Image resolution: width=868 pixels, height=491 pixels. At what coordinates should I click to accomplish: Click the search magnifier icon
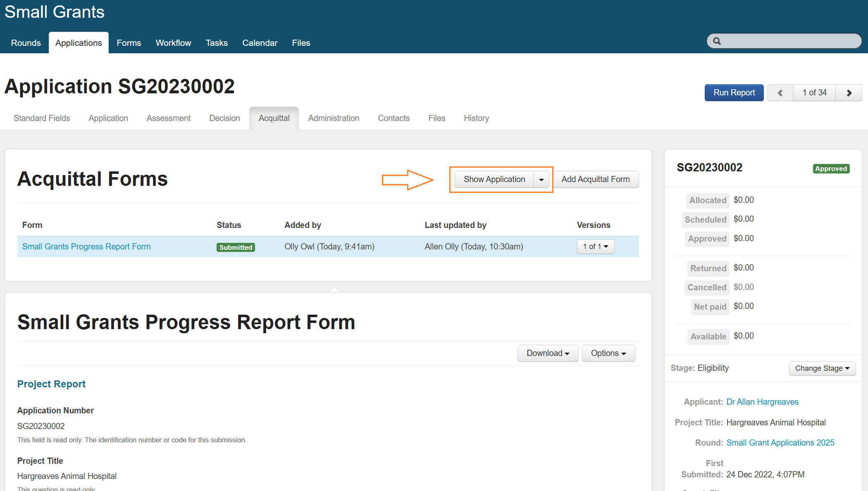coord(717,41)
